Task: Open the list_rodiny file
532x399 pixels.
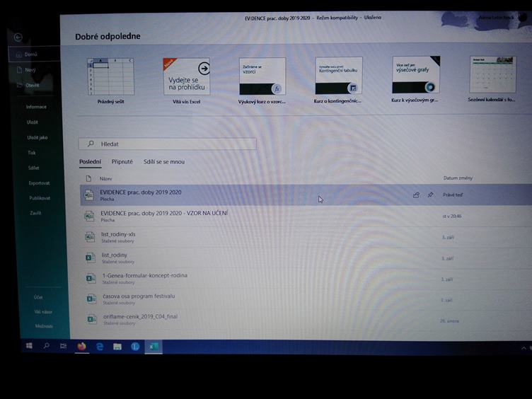Action: pos(307,258)
